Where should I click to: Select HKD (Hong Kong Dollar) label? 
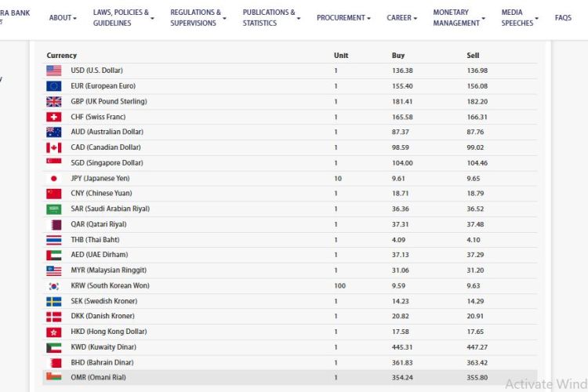point(109,332)
